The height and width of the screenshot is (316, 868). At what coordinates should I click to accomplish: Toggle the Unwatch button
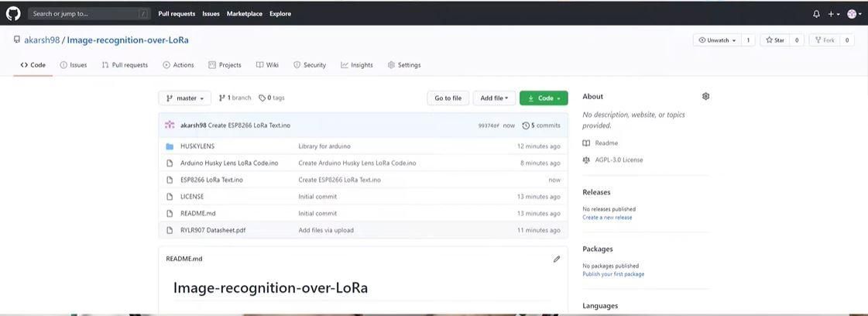pos(717,40)
